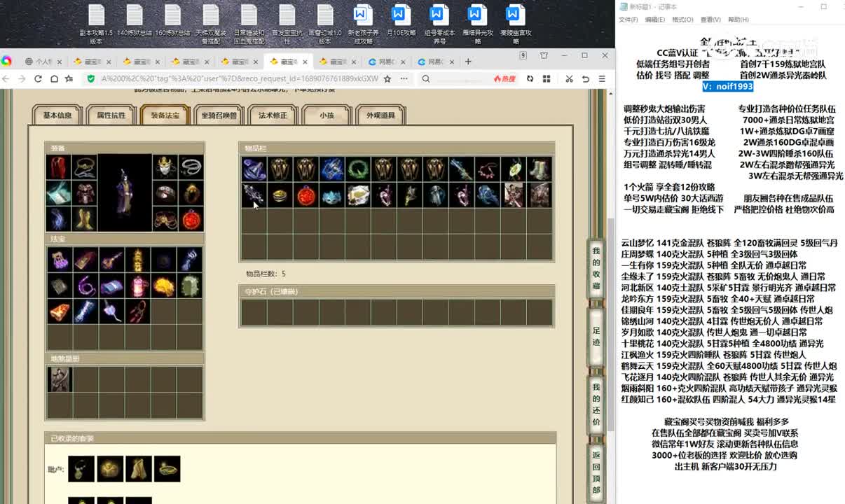
Task: Click the scissors screenshot icon in browser toolbar
Action: coord(569,79)
